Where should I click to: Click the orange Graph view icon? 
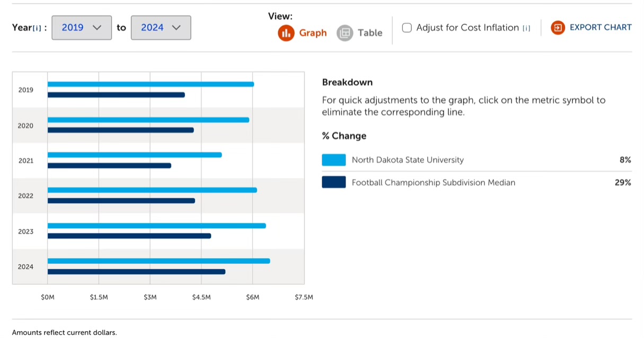[286, 33]
